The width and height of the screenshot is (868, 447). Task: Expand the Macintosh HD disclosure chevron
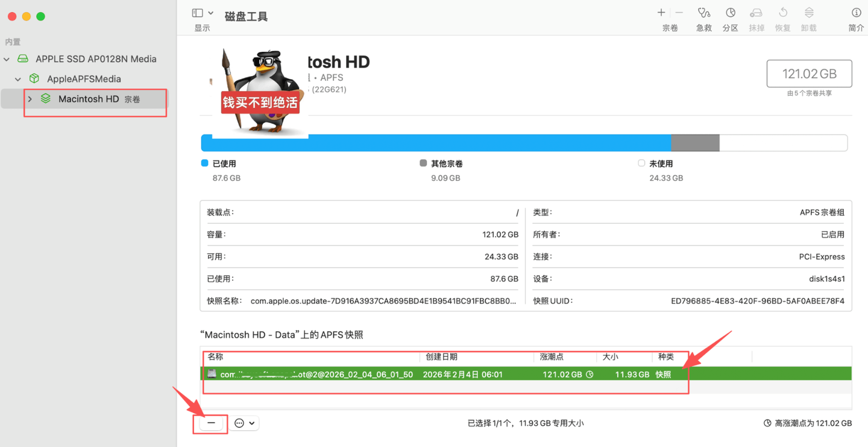click(30, 99)
